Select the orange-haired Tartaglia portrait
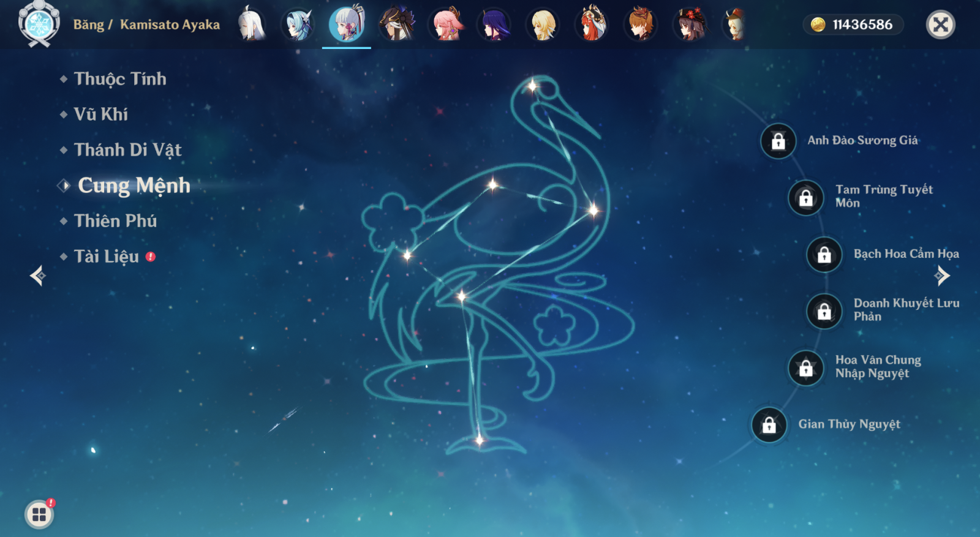 point(641,24)
